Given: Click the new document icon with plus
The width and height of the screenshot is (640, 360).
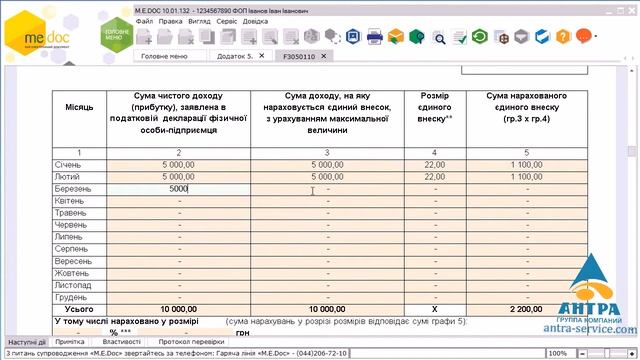Looking at the screenshot, I should click(144, 37).
